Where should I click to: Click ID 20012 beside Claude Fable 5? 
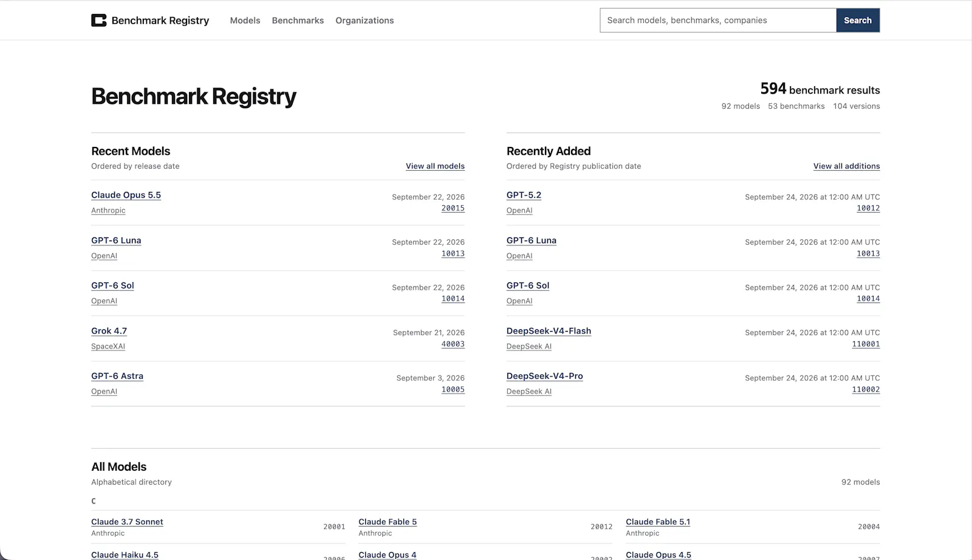point(601,527)
